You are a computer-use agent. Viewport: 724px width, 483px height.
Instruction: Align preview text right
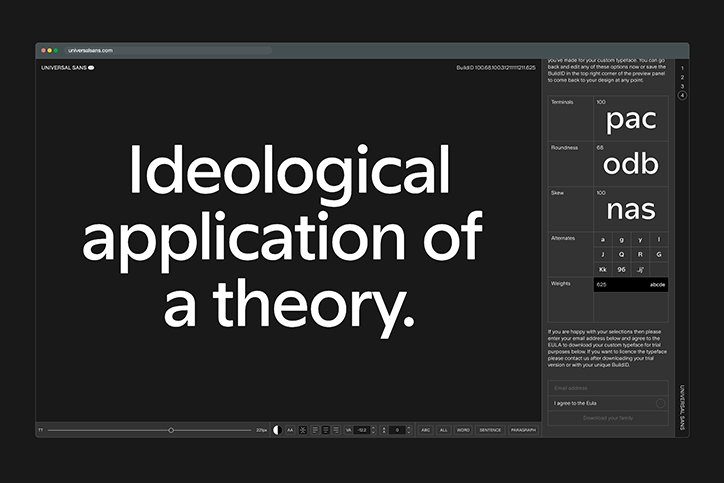336,430
